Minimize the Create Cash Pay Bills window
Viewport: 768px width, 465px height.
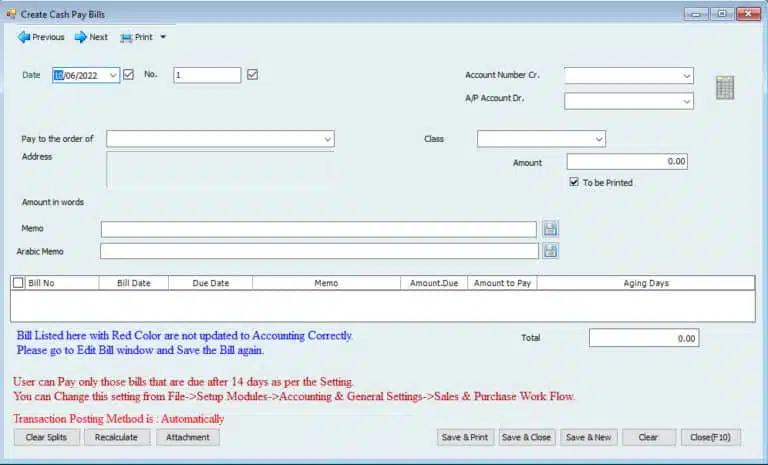click(696, 14)
